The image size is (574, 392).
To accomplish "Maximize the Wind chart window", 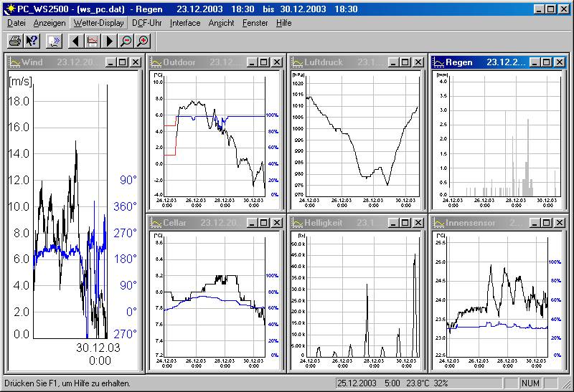I will (123, 62).
